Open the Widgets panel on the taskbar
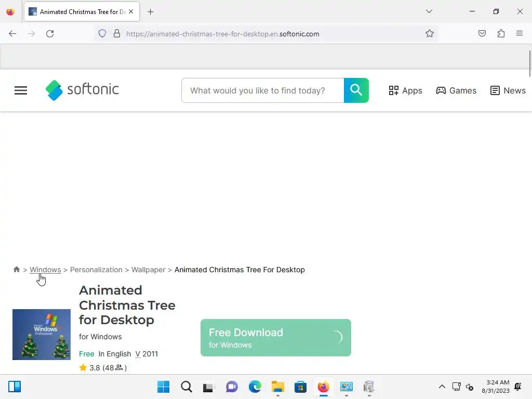 pos(15,387)
